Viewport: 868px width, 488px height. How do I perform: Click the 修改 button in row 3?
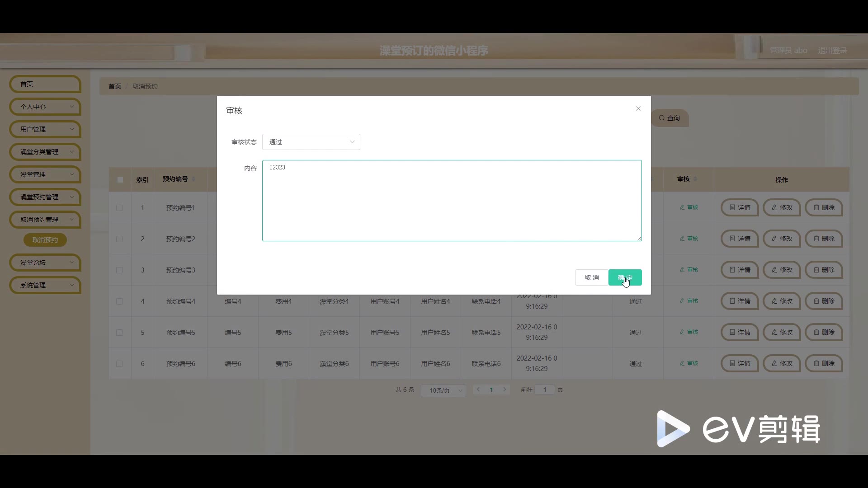pos(782,270)
